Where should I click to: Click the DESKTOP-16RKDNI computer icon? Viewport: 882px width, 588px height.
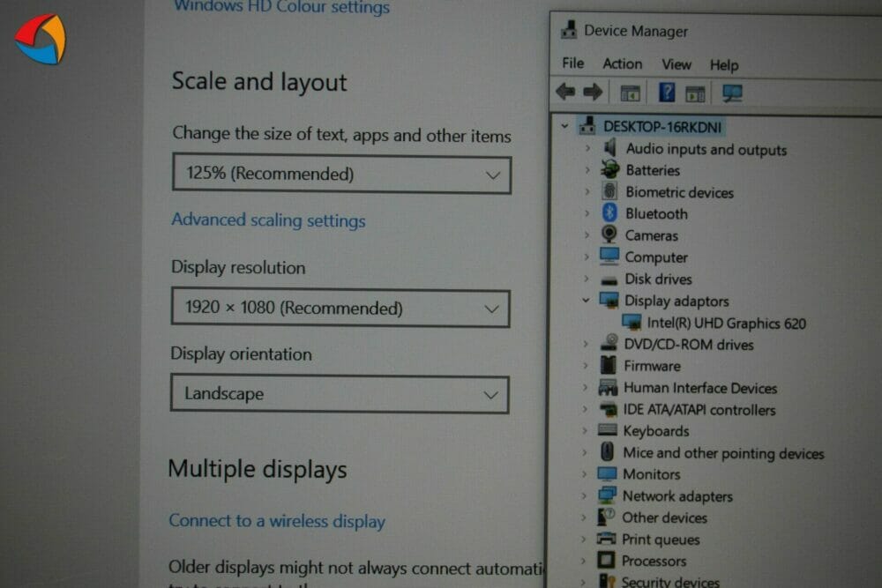tap(587, 125)
